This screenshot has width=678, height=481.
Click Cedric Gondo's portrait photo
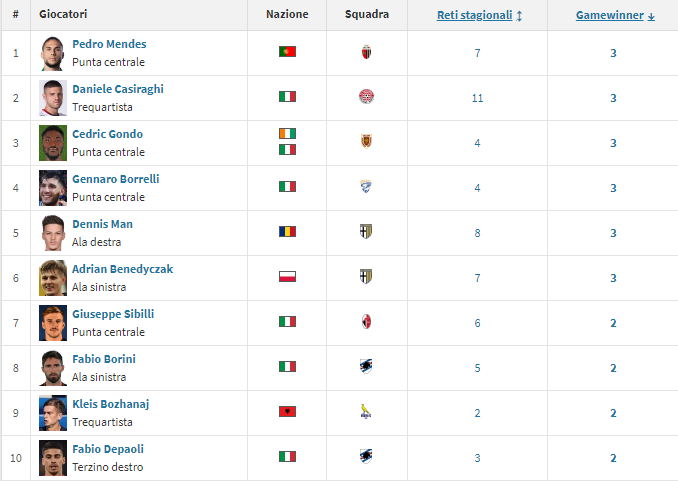tap(52, 143)
